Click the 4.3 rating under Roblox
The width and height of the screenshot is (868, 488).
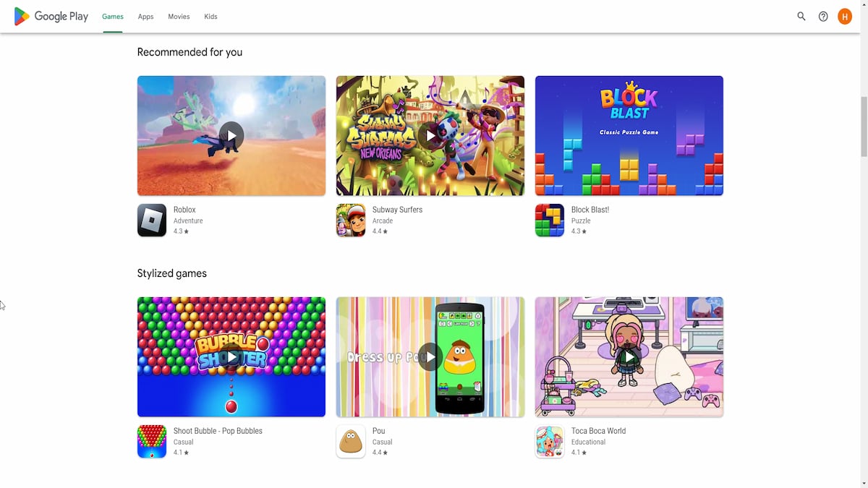point(181,231)
